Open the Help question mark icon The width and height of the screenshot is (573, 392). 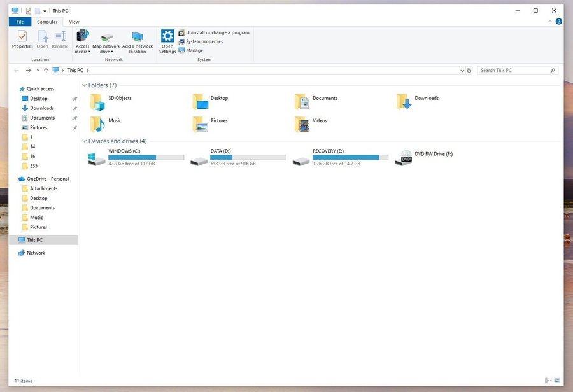(x=558, y=22)
